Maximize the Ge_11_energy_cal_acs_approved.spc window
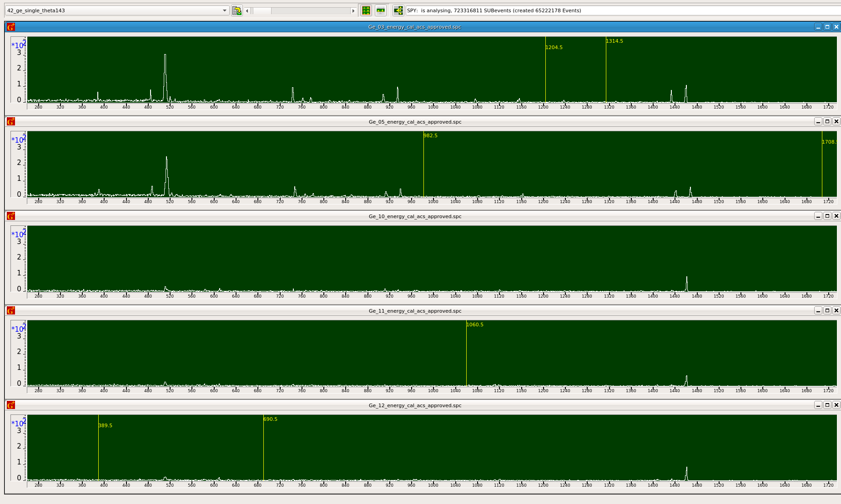This screenshot has height=504, width=841. [x=827, y=310]
